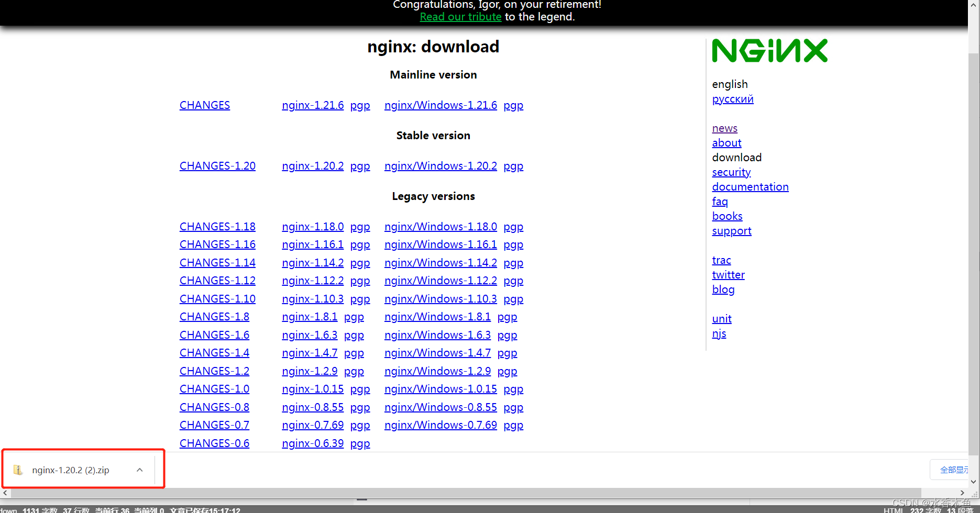Open the twitter link
The width and height of the screenshot is (980, 513).
pos(728,275)
